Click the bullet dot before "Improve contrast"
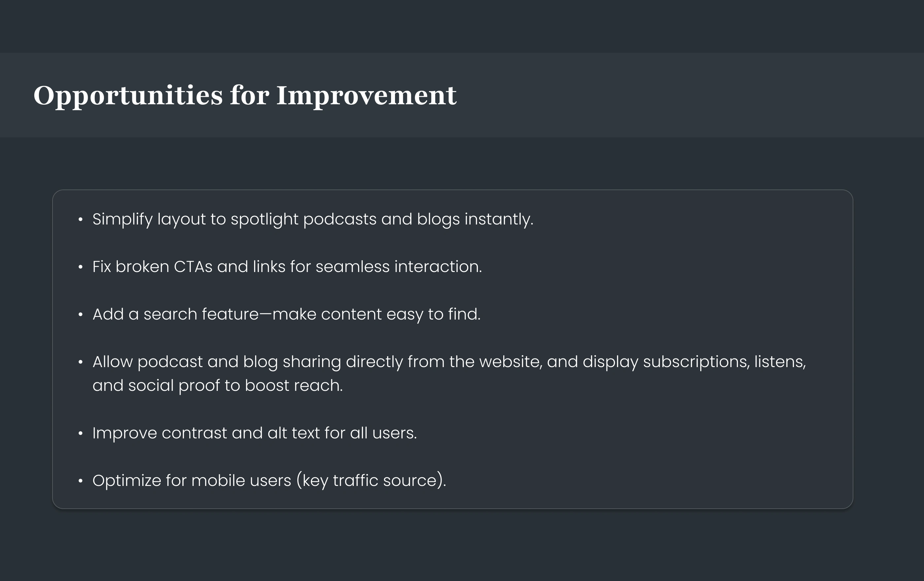Screen dimensions: 924x581 pos(81,434)
